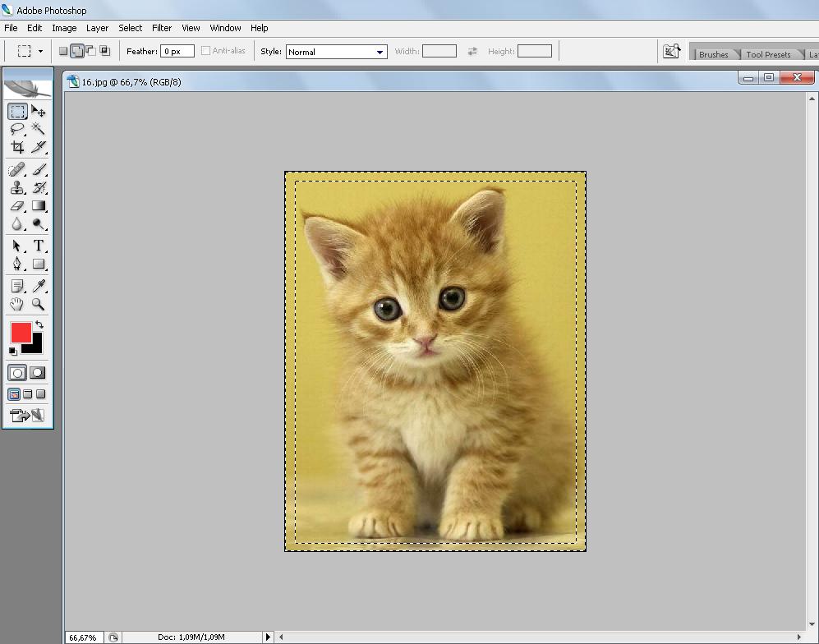Choose Add to selection mode
The height and width of the screenshot is (644, 819).
(x=76, y=51)
